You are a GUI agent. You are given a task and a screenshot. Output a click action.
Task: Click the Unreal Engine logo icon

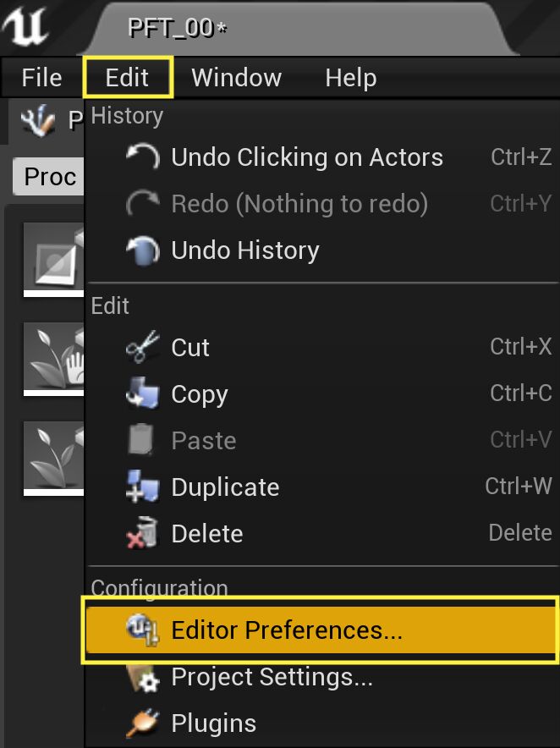click(25, 25)
